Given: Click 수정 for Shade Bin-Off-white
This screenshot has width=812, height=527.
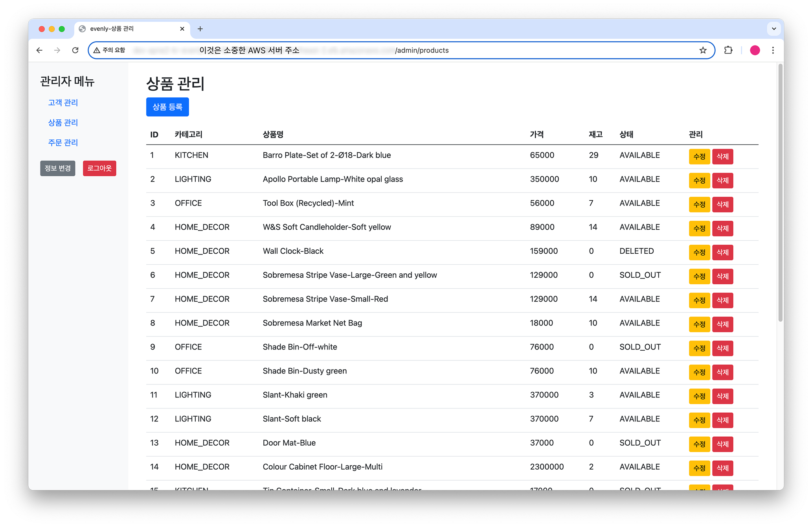Looking at the screenshot, I should pos(699,348).
